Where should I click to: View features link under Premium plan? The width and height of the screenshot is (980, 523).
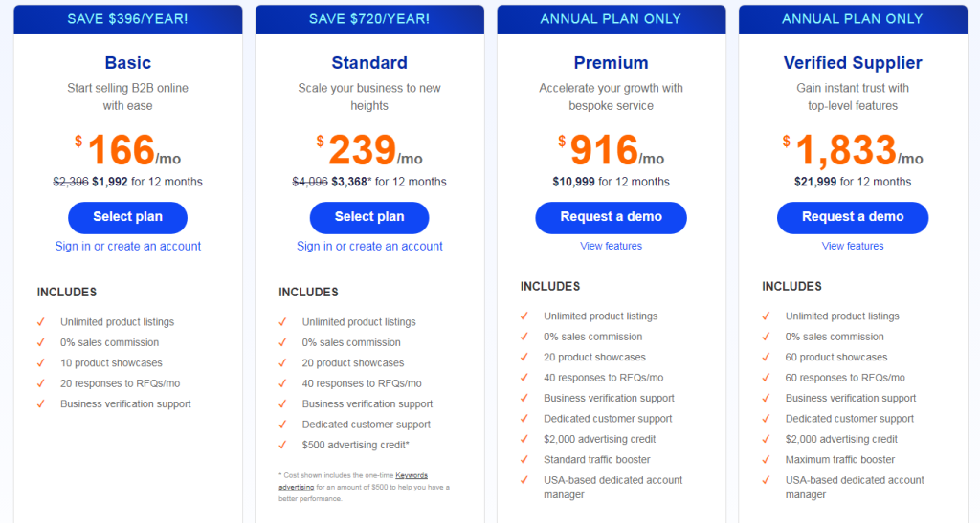tap(611, 246)
